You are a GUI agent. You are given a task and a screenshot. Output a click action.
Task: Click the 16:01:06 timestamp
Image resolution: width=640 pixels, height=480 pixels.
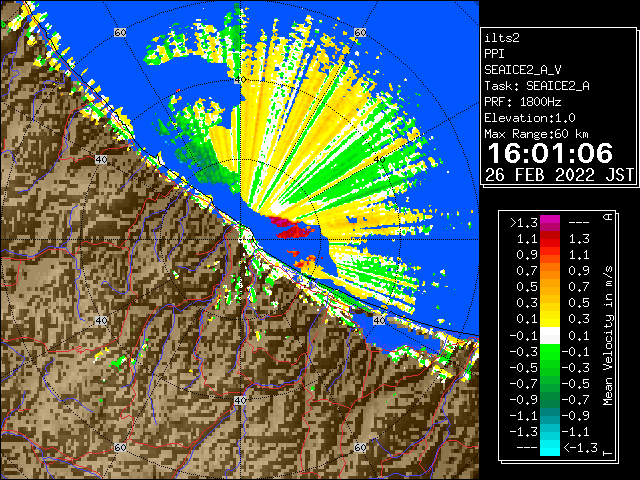550,153
